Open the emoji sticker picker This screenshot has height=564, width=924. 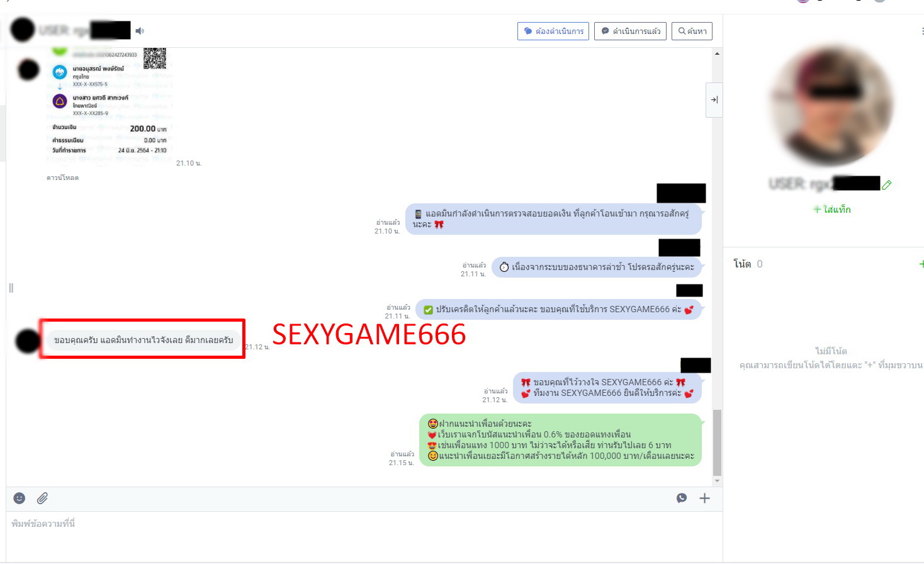point(20,498)
